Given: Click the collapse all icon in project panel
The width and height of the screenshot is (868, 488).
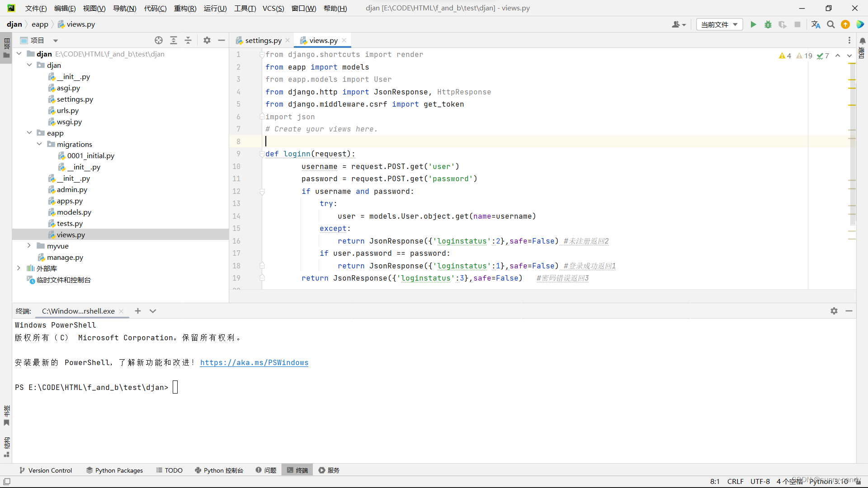Looking at the screenshot, I should click(188, 40).
